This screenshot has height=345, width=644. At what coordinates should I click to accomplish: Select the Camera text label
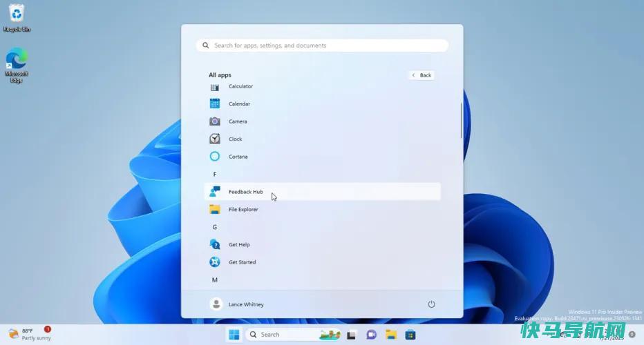(x=238, y=121)
